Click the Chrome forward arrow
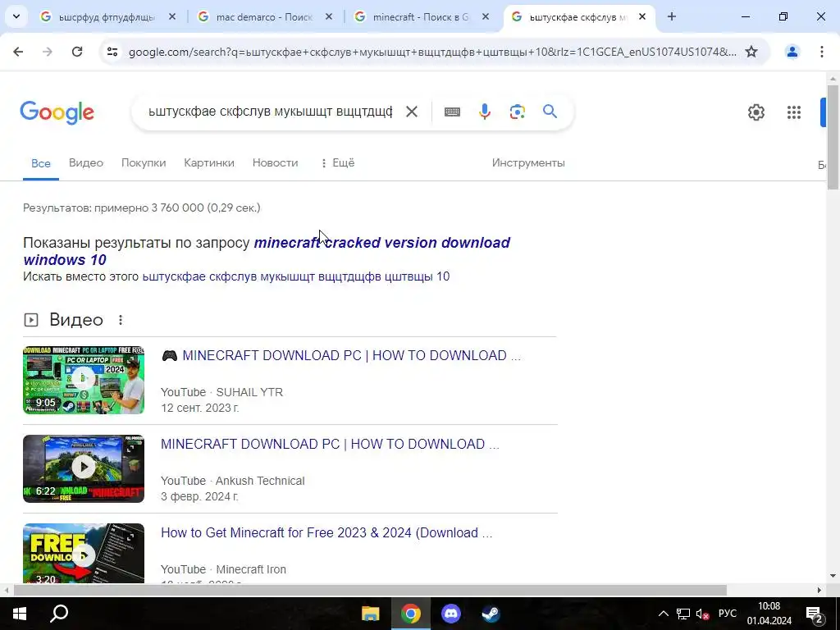840x630 pixels. (48, 52)
